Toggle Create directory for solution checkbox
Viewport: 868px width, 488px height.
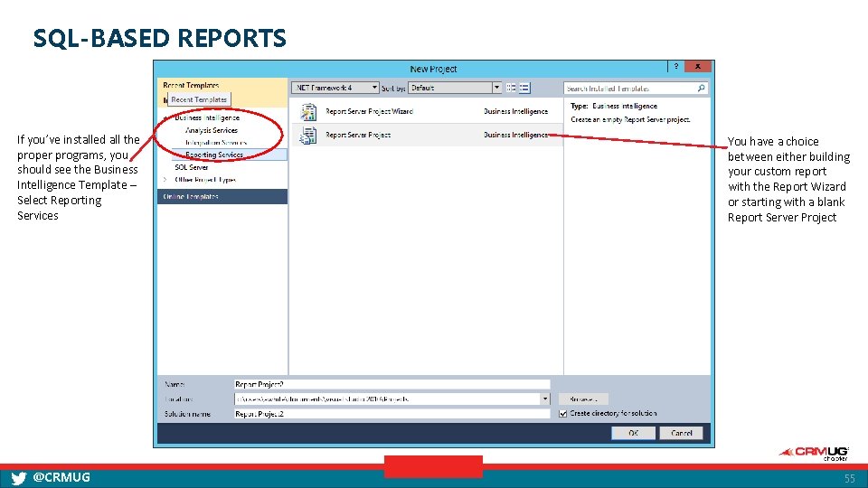click(563, 414)
